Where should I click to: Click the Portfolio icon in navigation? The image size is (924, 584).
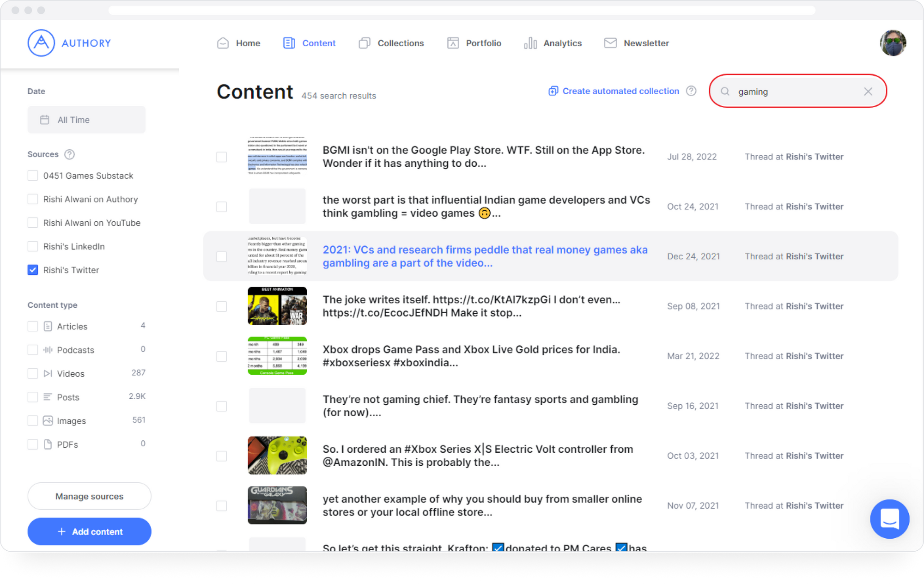click(x=453, y=43)
